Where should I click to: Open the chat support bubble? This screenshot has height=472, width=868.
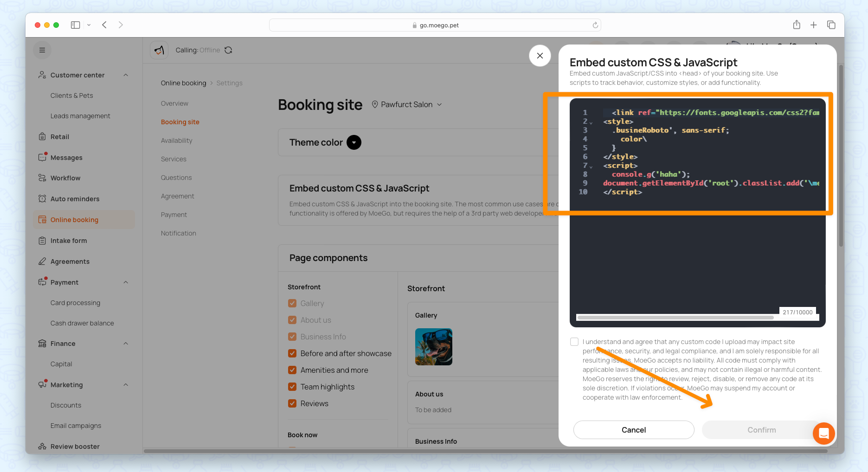click(x=824, y=434)
